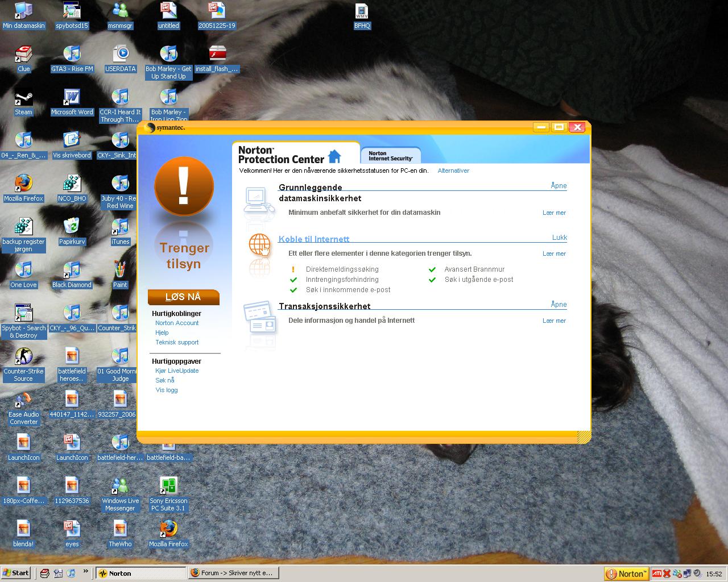Viewport: 728px width, 582px height.
Task: Open the Hjelp link
Action: 162,332
